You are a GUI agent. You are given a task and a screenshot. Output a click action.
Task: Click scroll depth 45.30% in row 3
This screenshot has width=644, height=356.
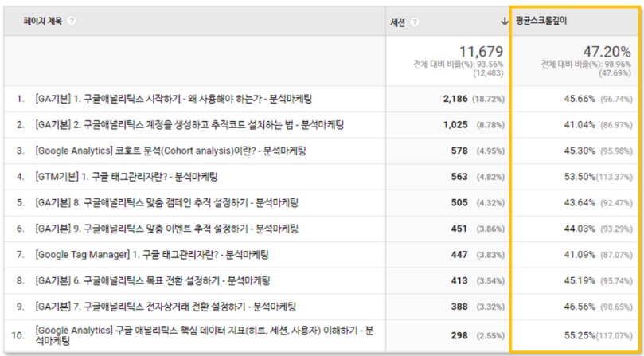pyautogui.click(x=580, y=151)
